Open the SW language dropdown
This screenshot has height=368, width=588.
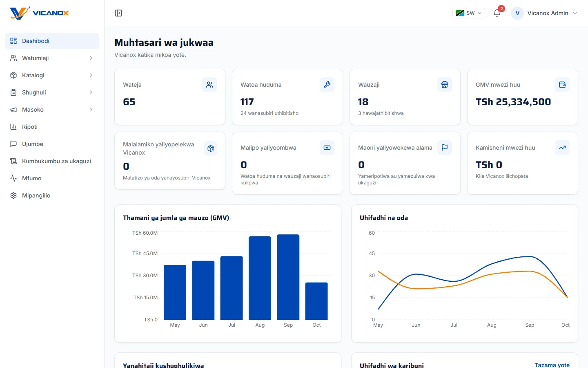pyautogui.click(x=469, y=13)
